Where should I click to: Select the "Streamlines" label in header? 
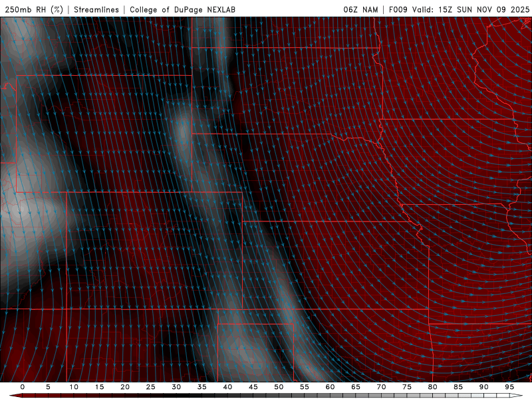tap(96, 9)
